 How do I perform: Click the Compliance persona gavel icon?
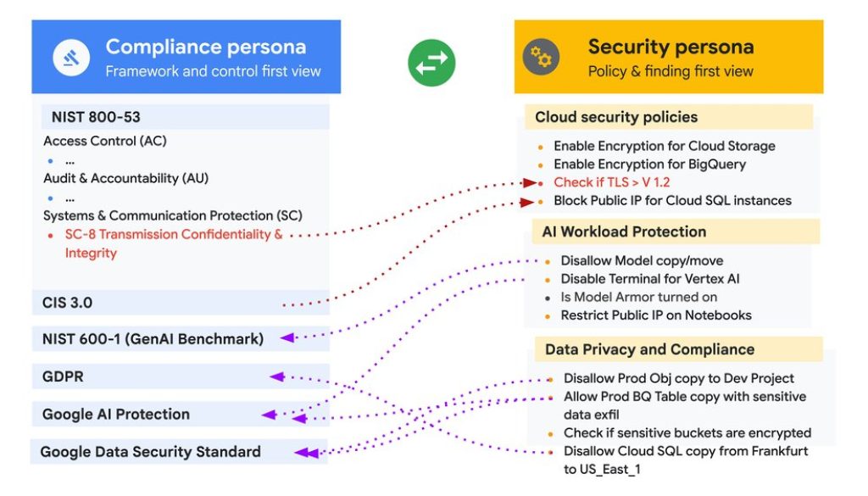71,58
